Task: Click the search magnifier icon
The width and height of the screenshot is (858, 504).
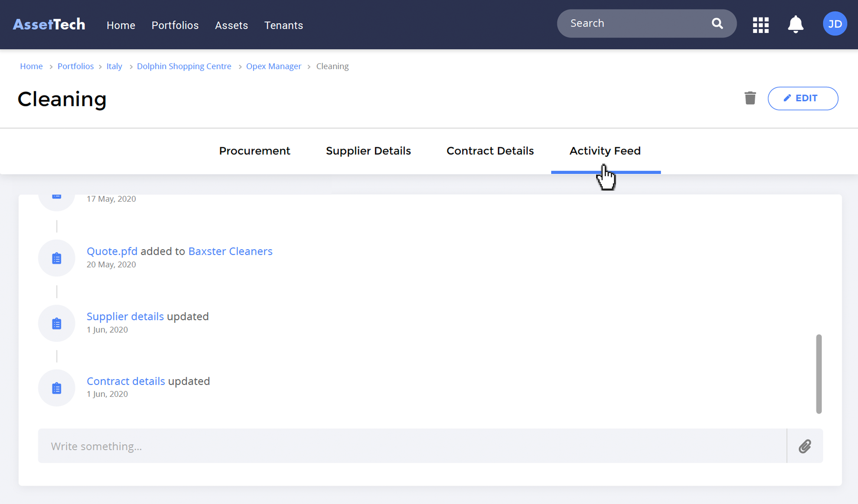Action: click(717, 23)
